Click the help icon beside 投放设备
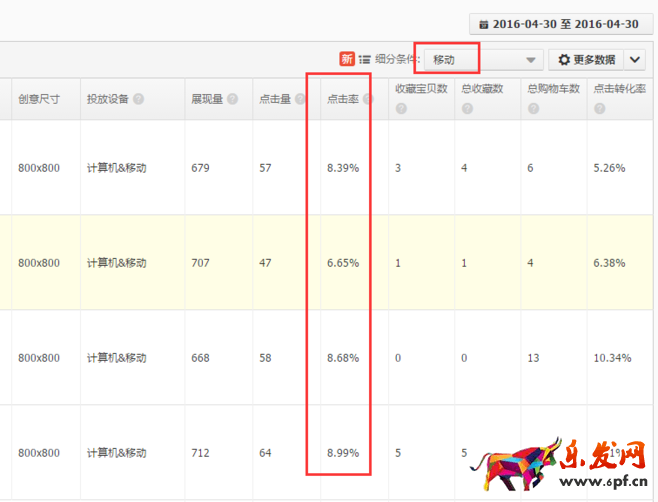The image size is (658, 502). (x=138, y=100)
